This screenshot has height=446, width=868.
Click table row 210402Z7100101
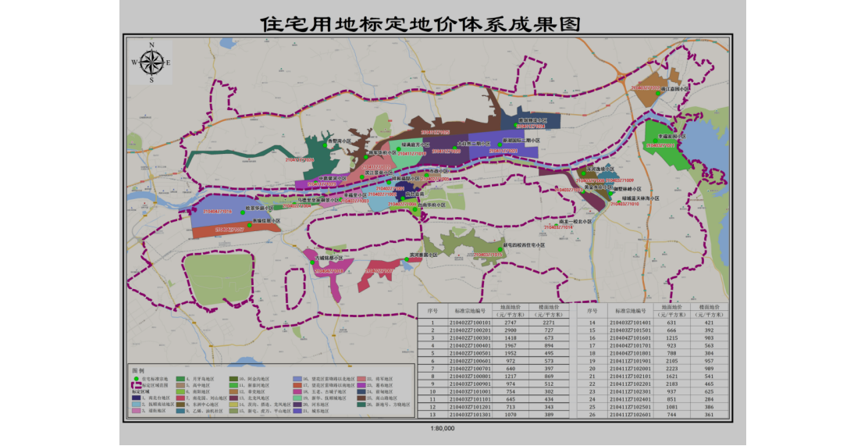[x=470, y=322]
